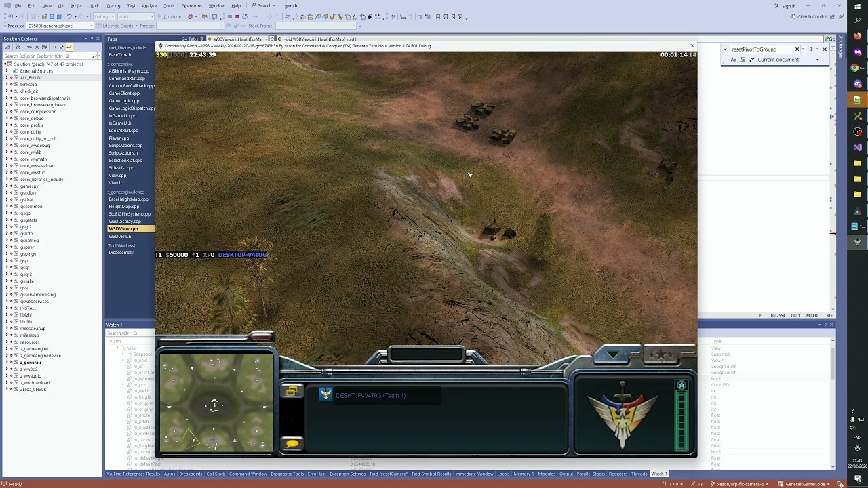Switch to the Locals tab

pyautogui.click(x=503, y=474)
